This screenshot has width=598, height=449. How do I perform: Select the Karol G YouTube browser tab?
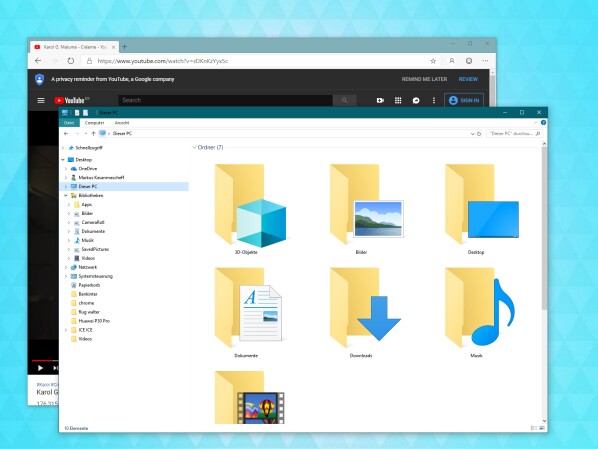(x=74, y=47)
